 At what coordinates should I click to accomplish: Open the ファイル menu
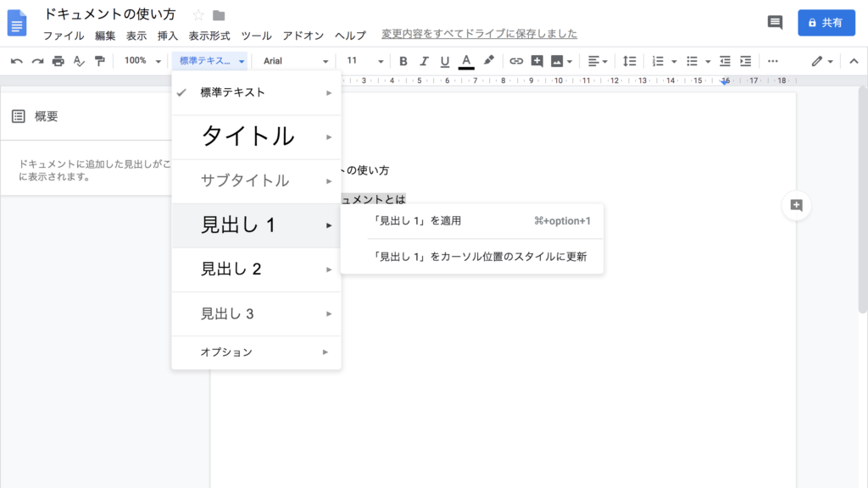[64, 36]
